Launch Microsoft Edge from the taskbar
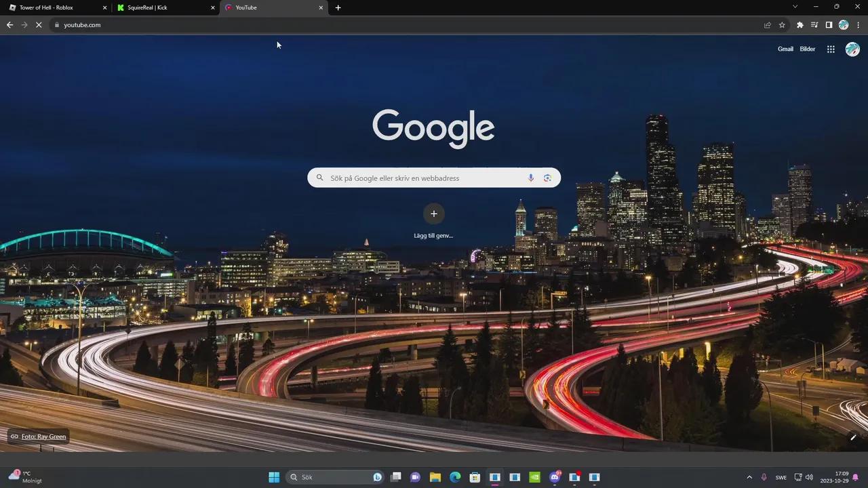The height and width of the screenshot is (488, 868). 455,476
